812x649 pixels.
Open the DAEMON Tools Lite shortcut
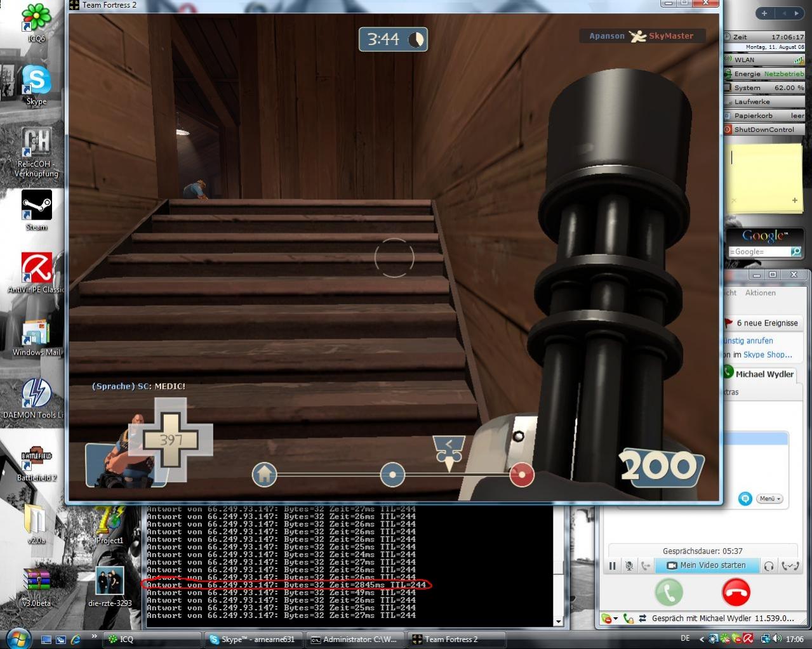35,399
